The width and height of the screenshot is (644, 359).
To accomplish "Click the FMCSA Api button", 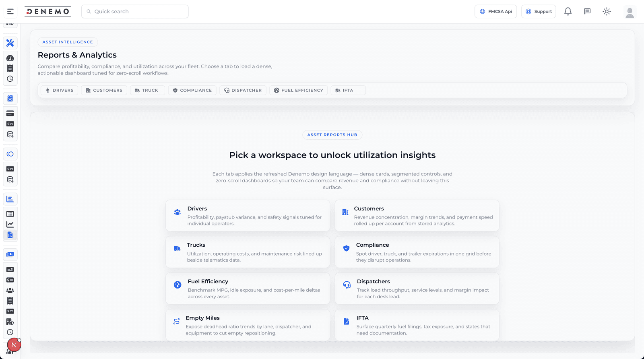I will [x=495, y=12].
